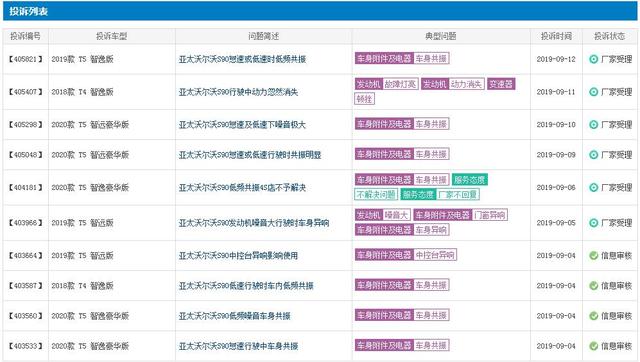The width and height of the screenshot is (640, 362).
Task: Click the 噪音大 tag in row 403966
Action: pyautogui.click(x=396, y=215)
